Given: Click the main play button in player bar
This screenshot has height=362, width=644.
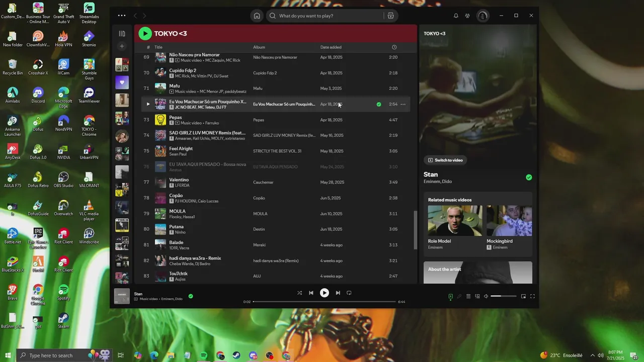Looking at the screenshot, I should (x=325, y=293).
